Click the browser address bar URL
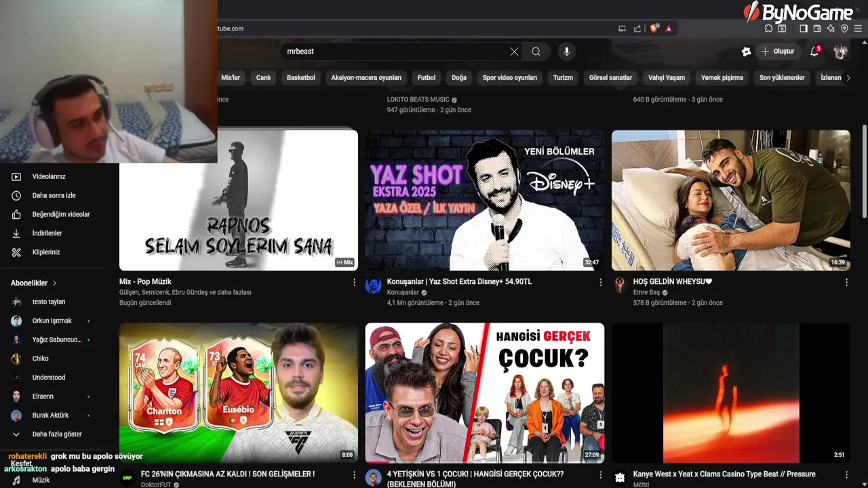The image size is (868, 488). [231, 28]
